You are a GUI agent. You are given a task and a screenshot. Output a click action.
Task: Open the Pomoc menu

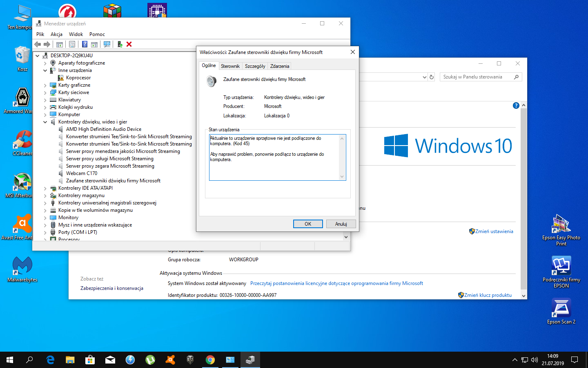coord(97,34)
